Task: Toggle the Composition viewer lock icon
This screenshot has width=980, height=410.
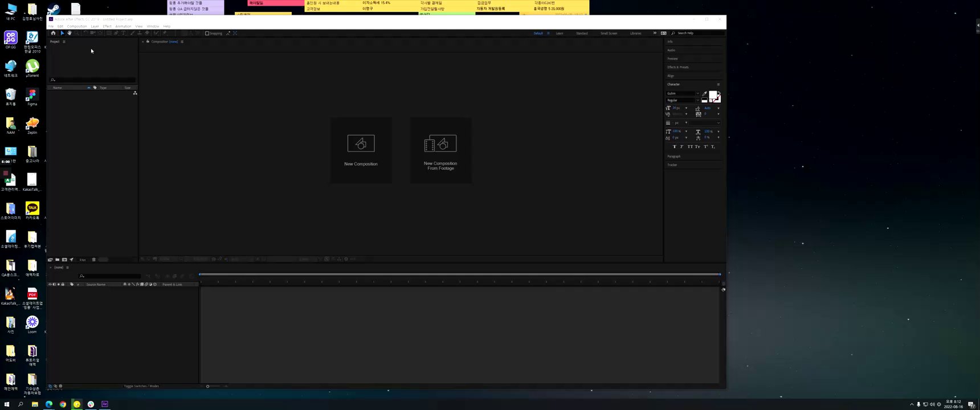Action: (148, 42)
